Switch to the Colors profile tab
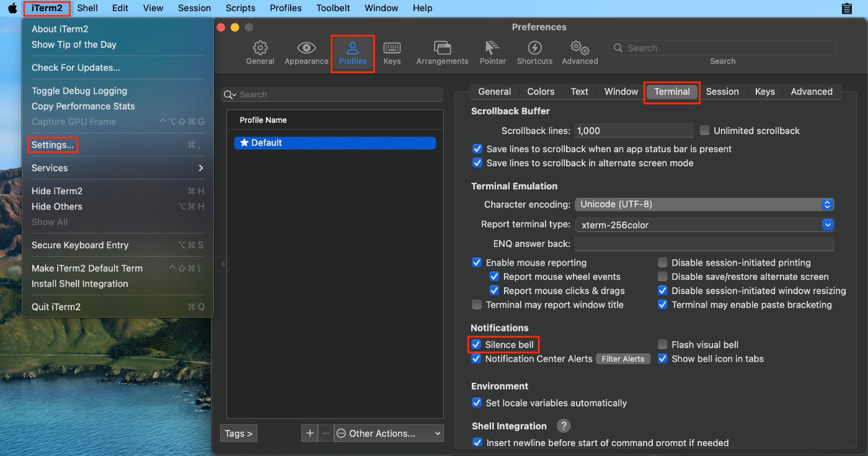This screenshot has height=456, width=868. [541, 91]
